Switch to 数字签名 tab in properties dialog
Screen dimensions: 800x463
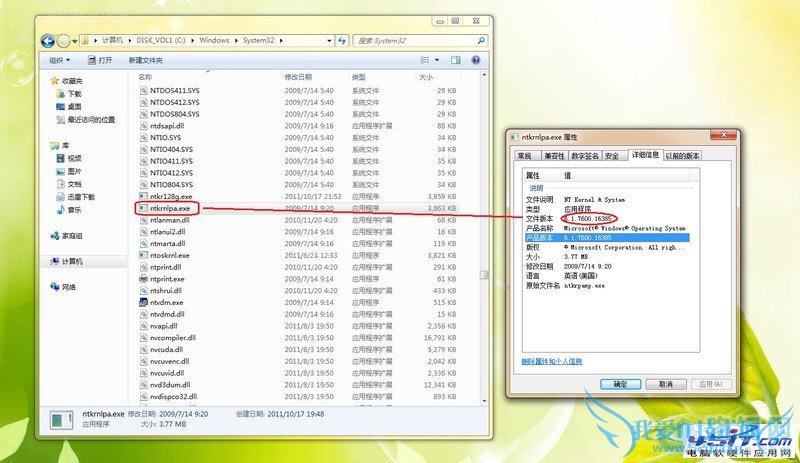pyautogui.click(x=585, y=156)
